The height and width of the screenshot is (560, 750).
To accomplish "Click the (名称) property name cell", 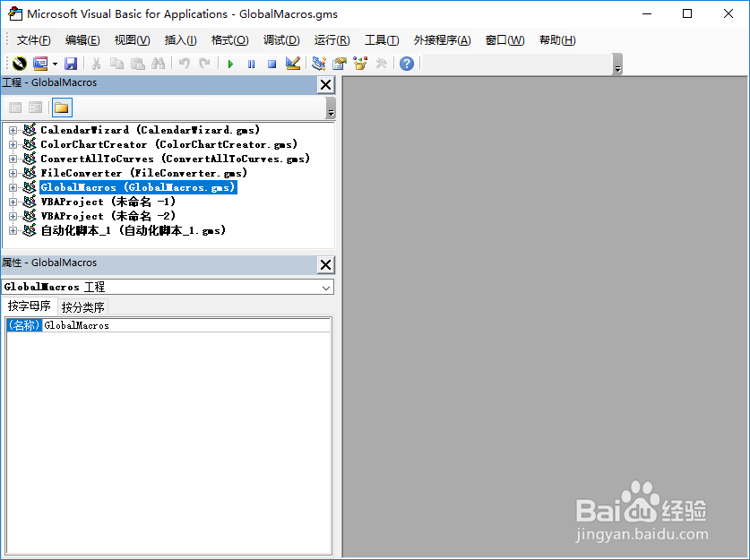I will (x=24, y=325).
